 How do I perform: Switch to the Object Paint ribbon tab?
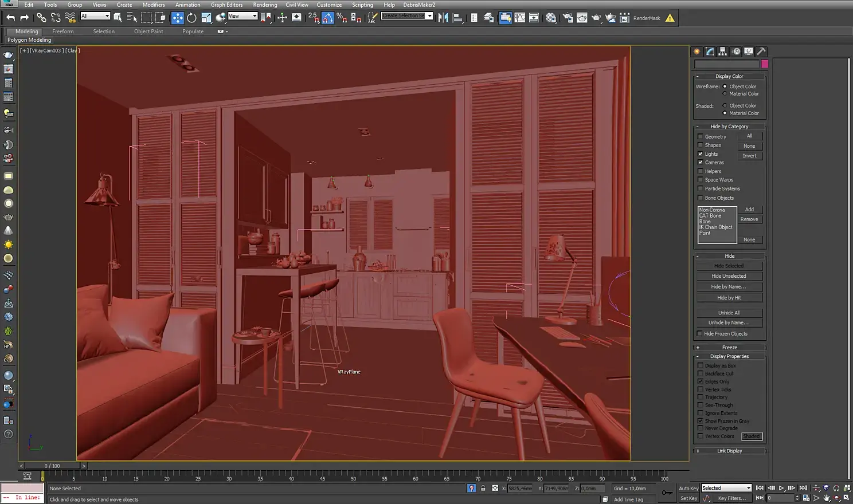(x=148, y=31)
